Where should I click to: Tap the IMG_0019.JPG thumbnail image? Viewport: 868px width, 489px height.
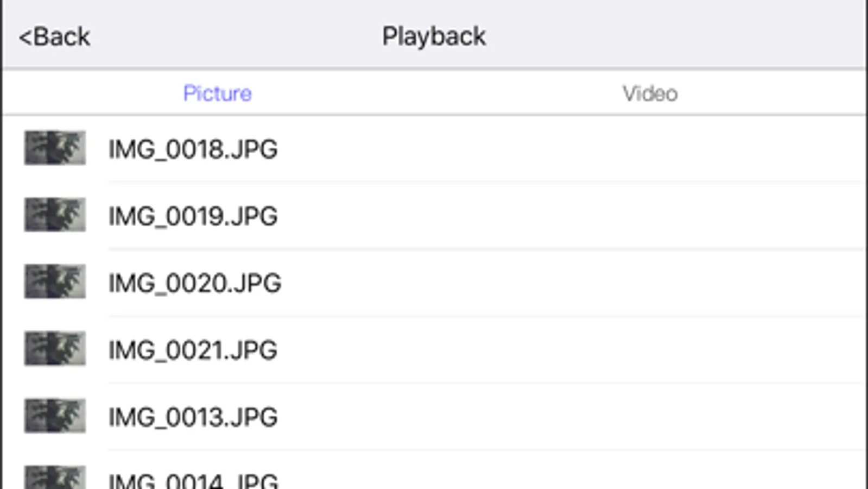tap(55, 215)
